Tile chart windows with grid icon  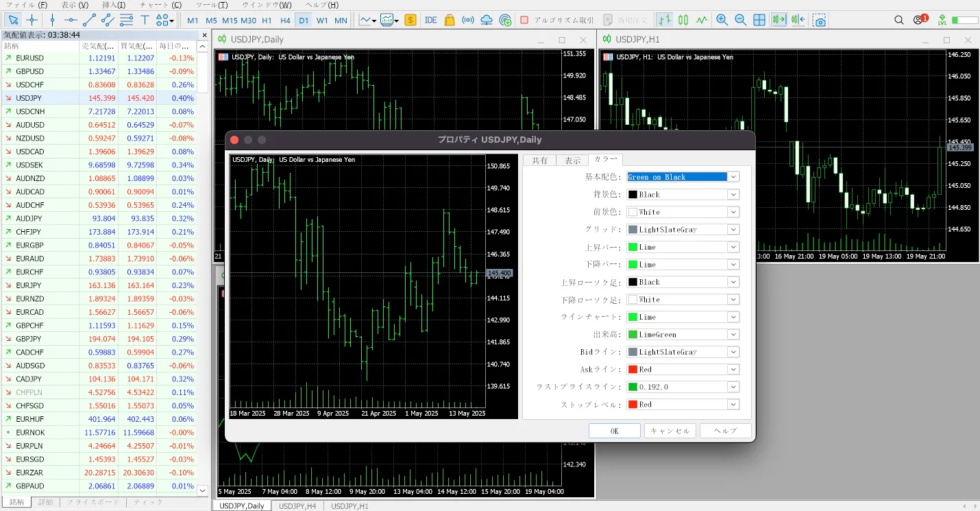(759, 20)
